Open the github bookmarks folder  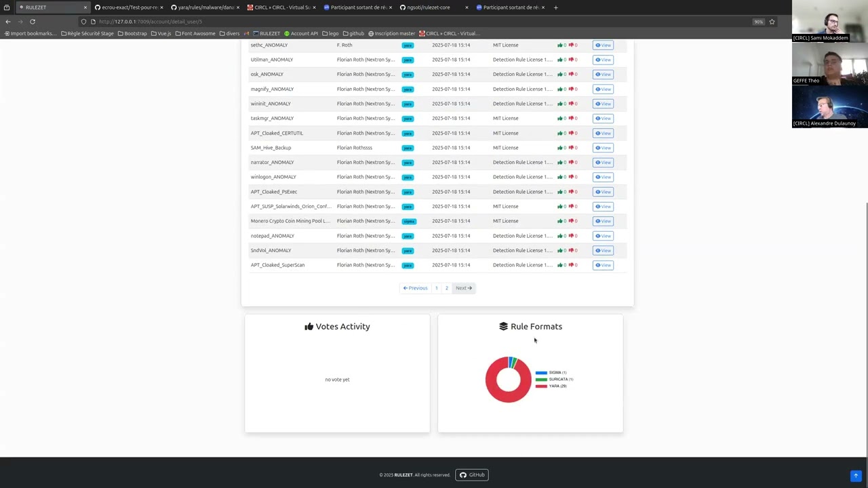(x=353, y=33)
